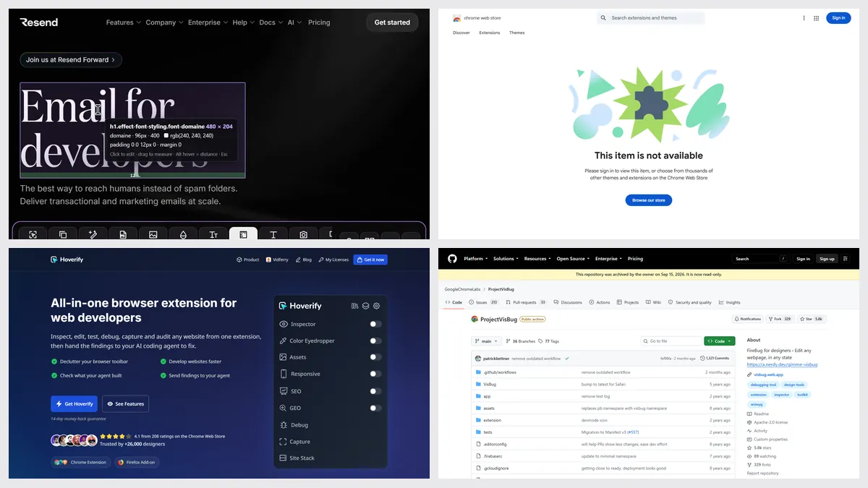
Task: Click the Resend logo
Action: pyautogui.click(x=39, y=22)
